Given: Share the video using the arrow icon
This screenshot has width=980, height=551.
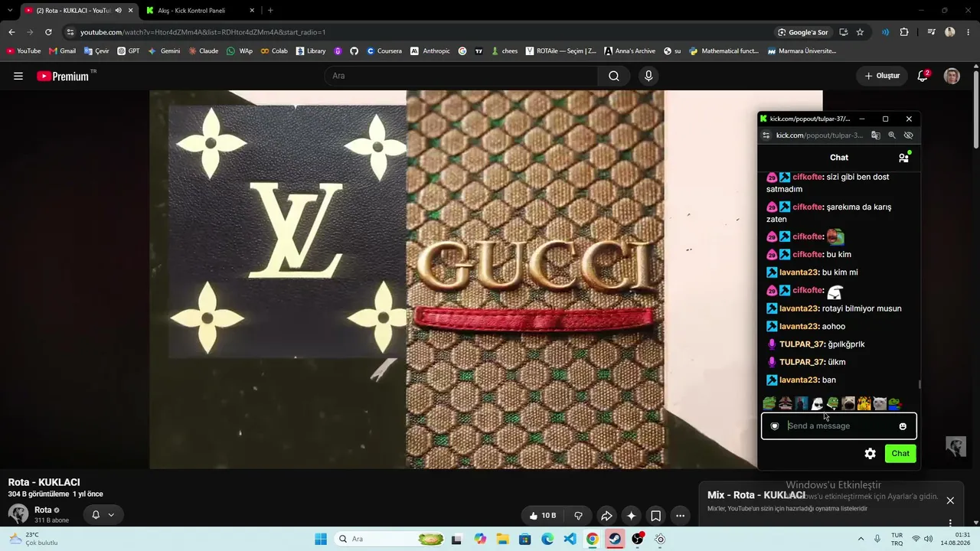Looking at the screenshot, I should 606,516.
